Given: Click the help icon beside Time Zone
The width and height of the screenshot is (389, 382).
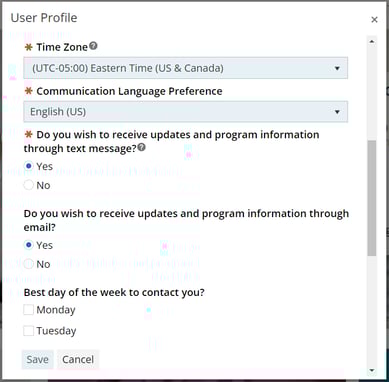Looking at the screenshot, I should pyautogui.click(x=94, y=46).
